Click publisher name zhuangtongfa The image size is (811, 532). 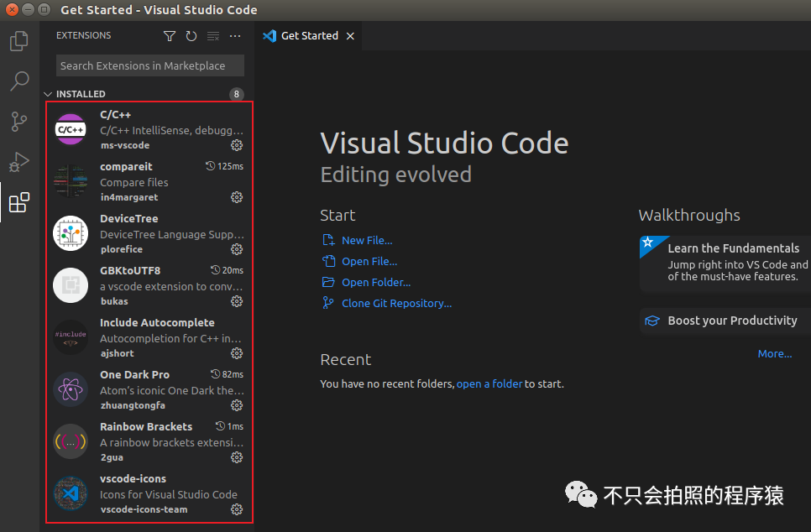(x=133, y=405)
